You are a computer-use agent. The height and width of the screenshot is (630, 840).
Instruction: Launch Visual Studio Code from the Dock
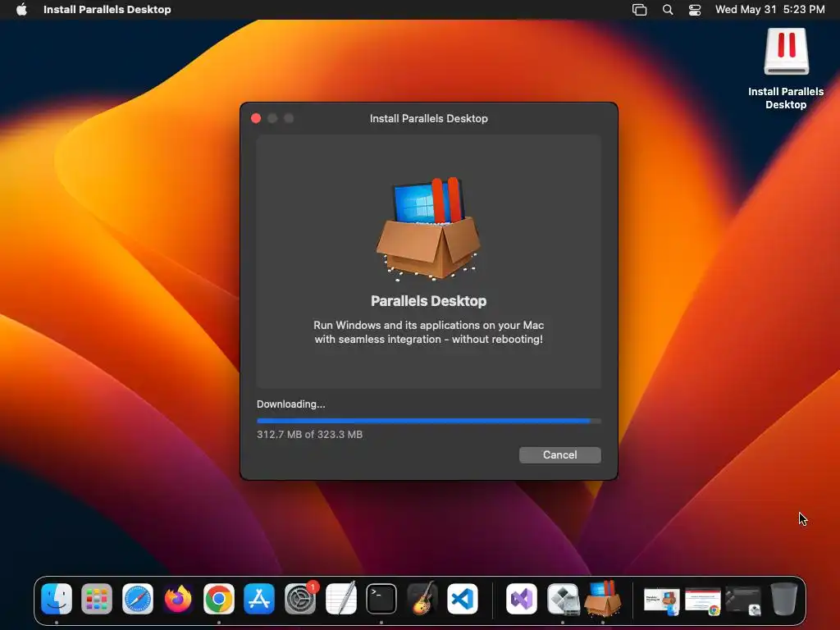coord(463,599)
